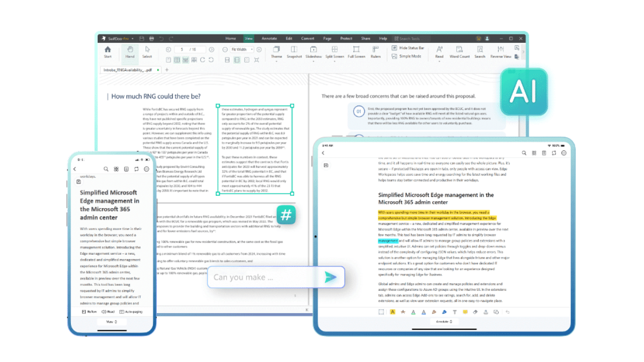This screenshot has height=362, width=644.
Task: Activate the Select tool
Action: click(x=147, y=51)
